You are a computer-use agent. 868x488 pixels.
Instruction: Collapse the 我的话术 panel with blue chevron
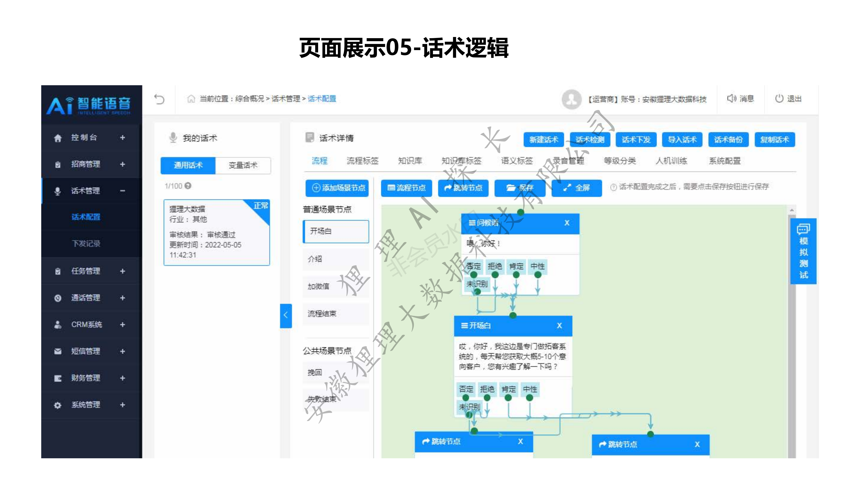click(x=286, y=316)
